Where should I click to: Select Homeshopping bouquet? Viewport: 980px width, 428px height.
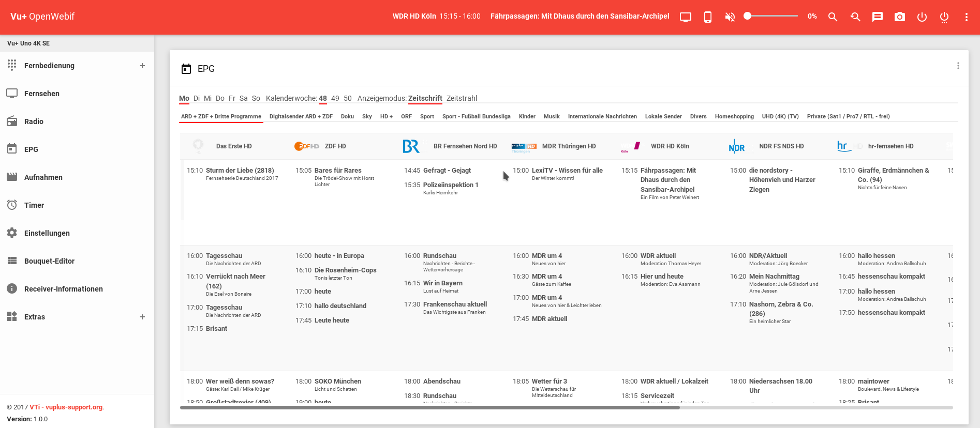734,116
